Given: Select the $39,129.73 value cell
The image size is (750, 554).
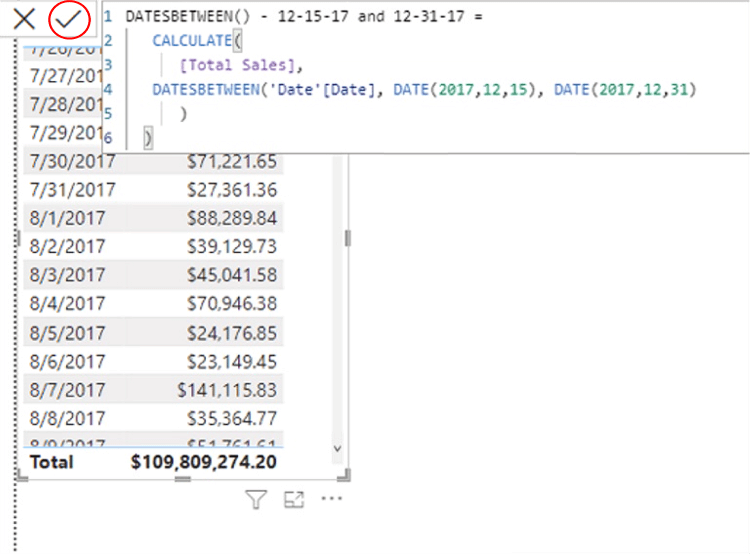Looking at the screenshot, I should coord(232,246).
